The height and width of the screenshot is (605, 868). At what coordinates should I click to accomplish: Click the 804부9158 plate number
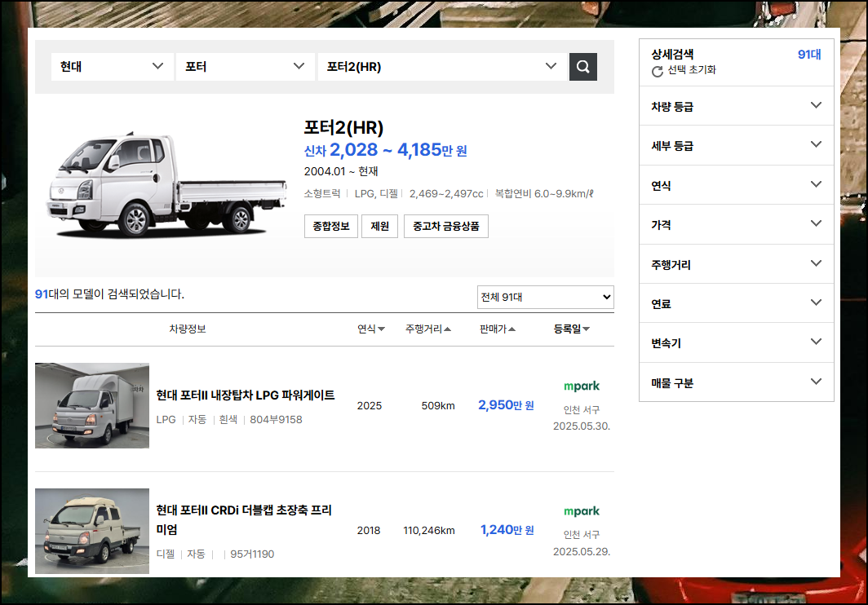276,420
